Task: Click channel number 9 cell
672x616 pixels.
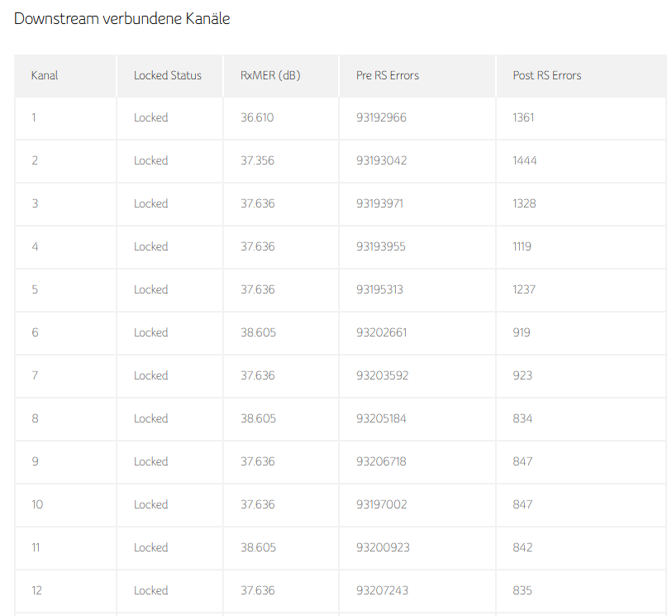Action: pyautogui.click(x=35, y=461)
